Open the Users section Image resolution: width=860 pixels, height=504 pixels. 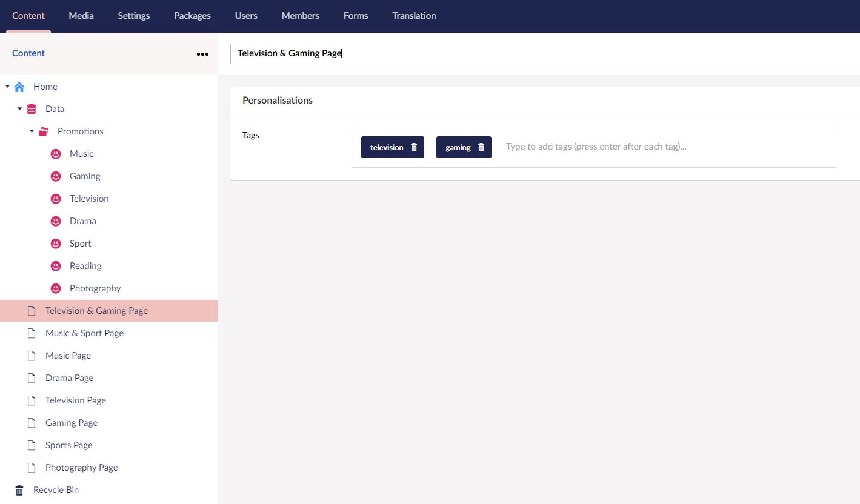click(246, 16)
